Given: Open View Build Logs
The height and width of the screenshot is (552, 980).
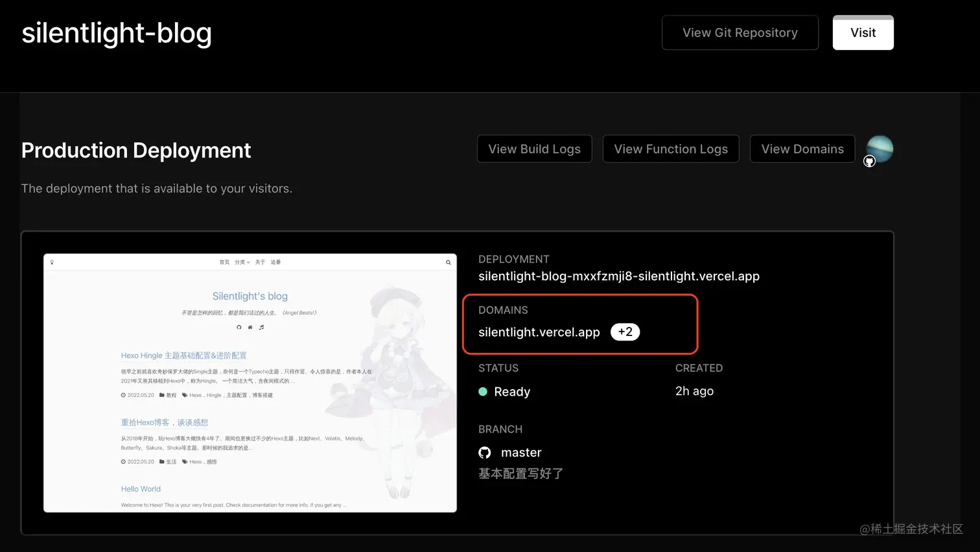Looking at the screenshot, I should [x=535, y=149].
